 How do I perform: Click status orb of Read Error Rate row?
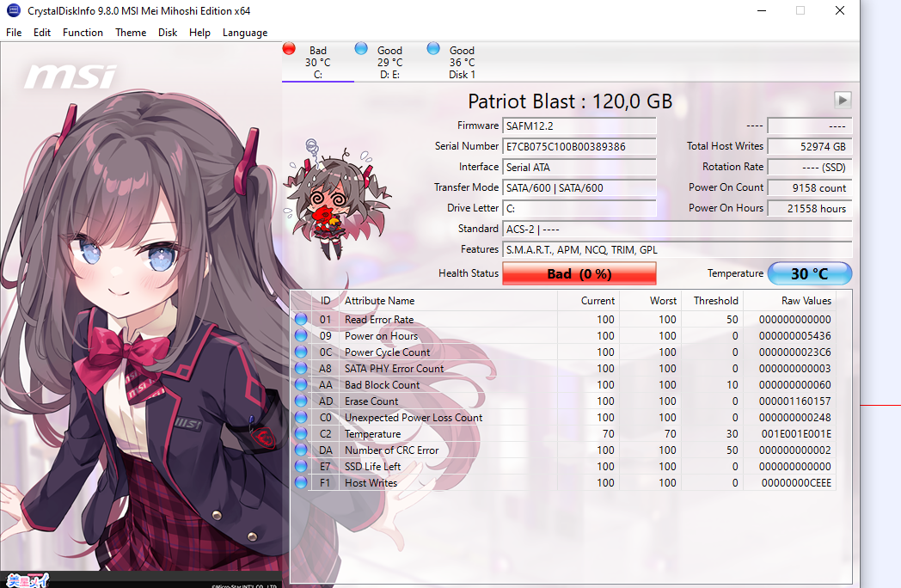(301, 319)
